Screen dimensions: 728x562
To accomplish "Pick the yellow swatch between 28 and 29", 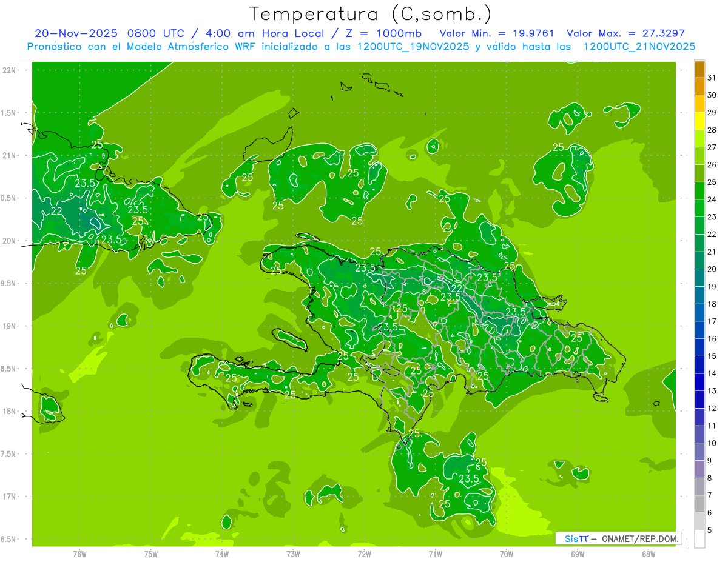I will [699, 121].
